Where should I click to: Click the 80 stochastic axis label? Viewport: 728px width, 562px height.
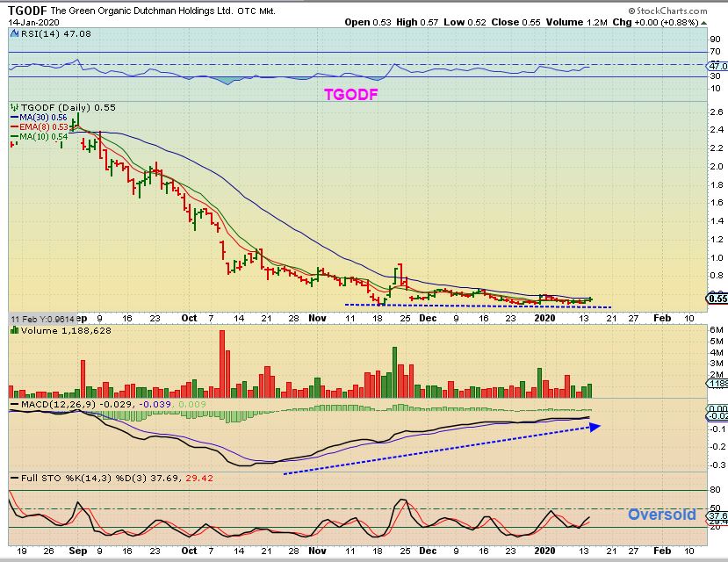(x=715, y=490)
